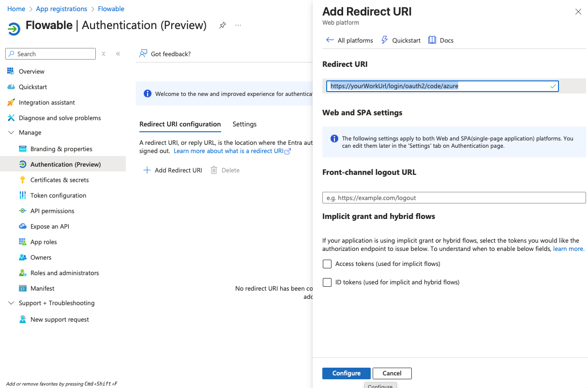Close the Add Redirect URI panel
Image resolution: width=588 pixels, height=388 pixels.
(578, 12)
